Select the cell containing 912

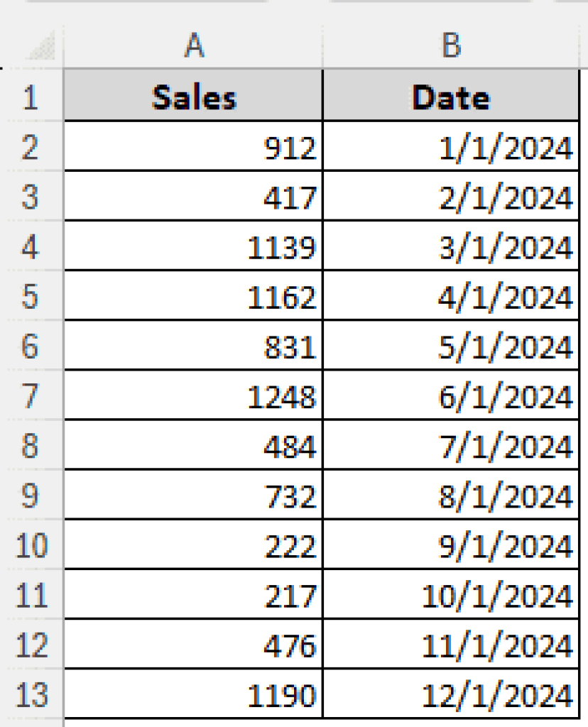tap(194, 147)
